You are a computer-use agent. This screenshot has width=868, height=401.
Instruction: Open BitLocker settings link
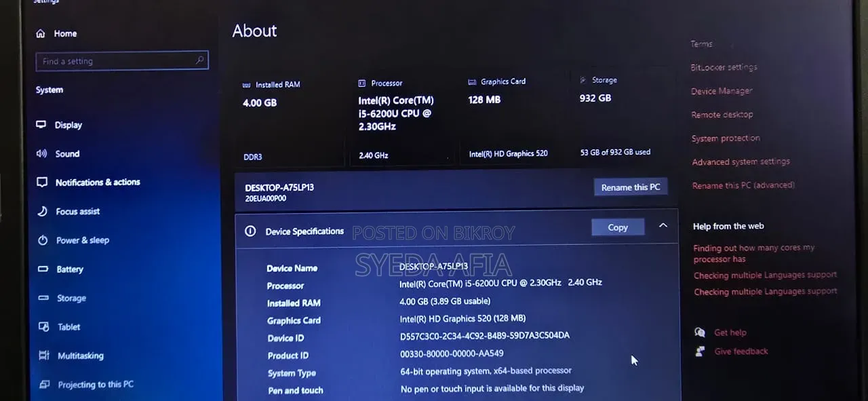point(724,67)
